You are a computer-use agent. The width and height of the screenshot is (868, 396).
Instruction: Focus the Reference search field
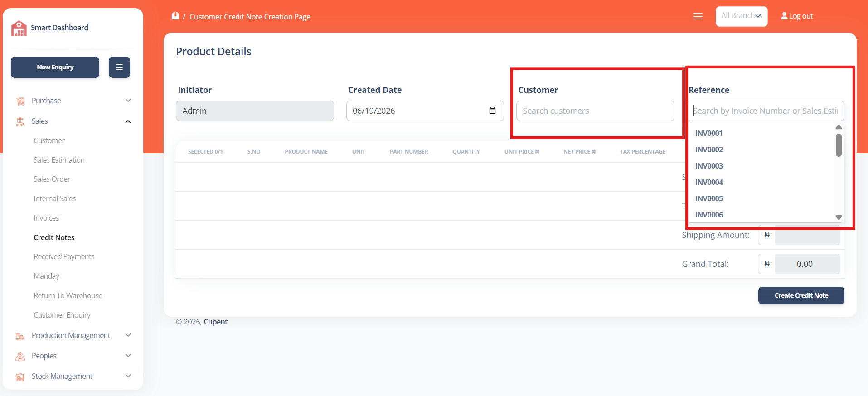[x=766, y=111]
